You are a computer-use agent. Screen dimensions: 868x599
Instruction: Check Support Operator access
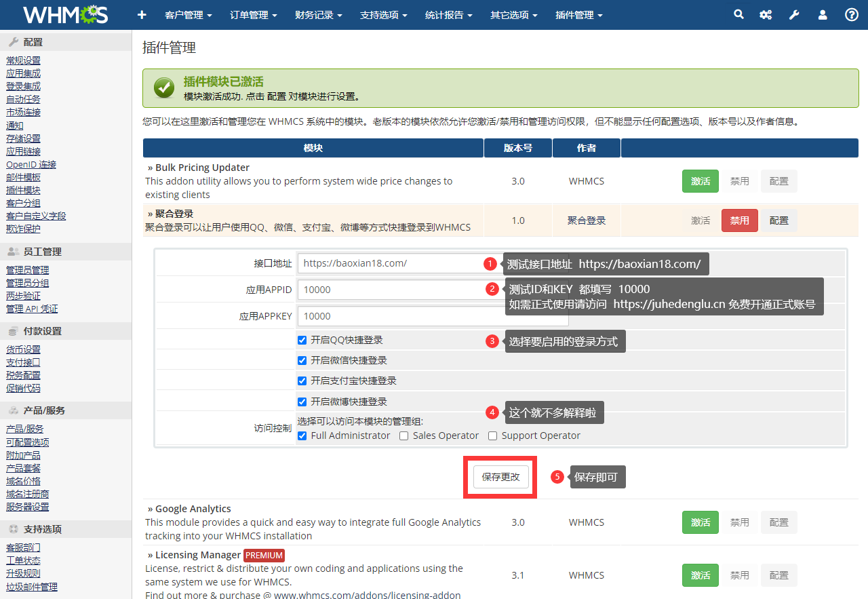(493, 436)
